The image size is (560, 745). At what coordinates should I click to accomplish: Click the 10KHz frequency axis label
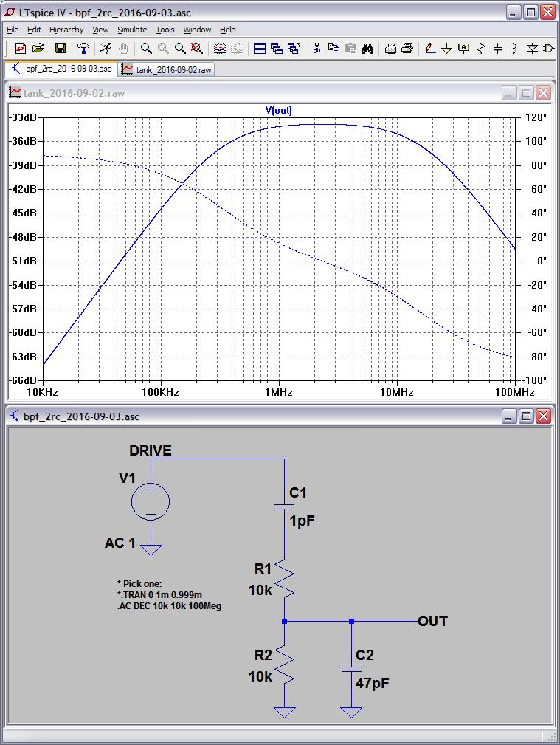point(42,393)
